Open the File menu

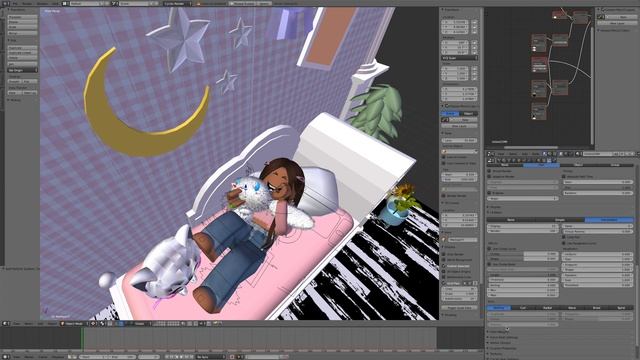coord(15,3)
